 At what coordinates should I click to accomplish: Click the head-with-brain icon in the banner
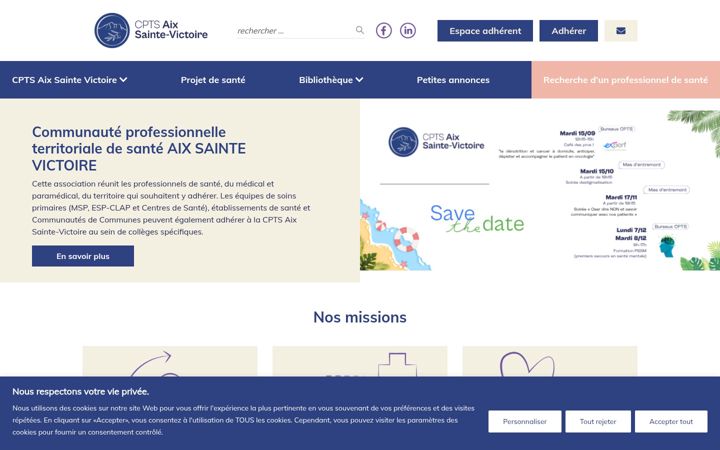[667, 246]
